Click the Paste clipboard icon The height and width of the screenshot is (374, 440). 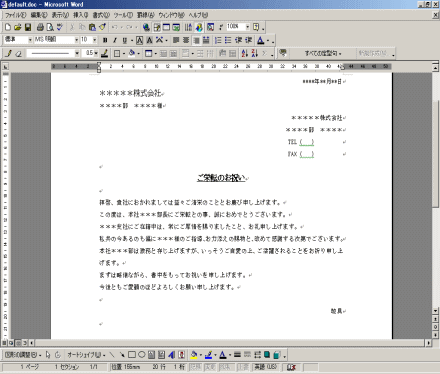[x=92, y=27]
